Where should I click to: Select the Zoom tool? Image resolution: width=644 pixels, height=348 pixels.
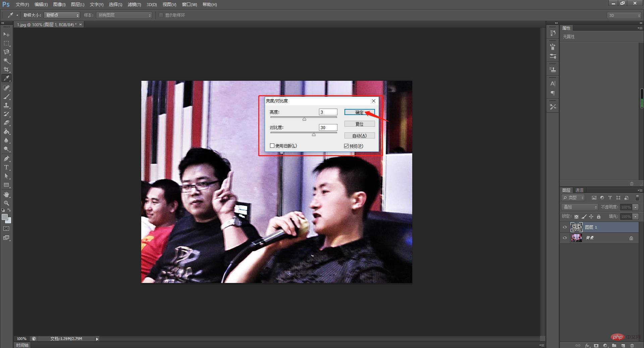click(6, 203)
